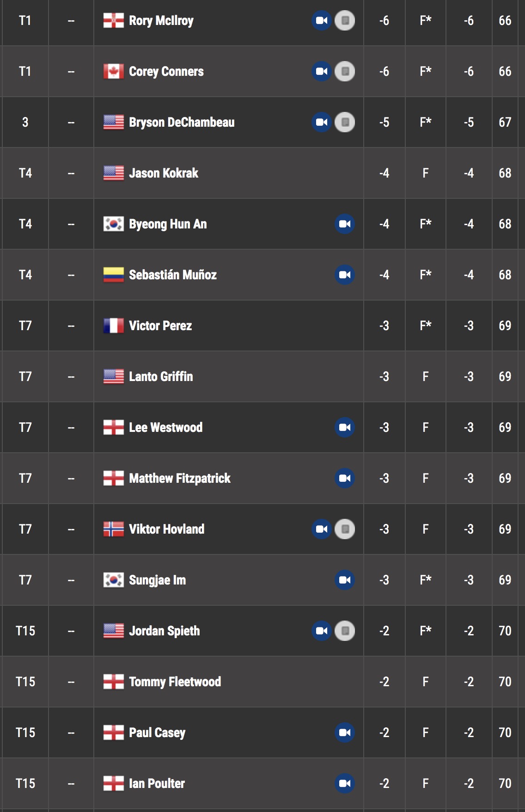Screen dimensions: 525x812
Task: Click the Canada flag next to Corey Conners
Action: click(x=114, y=71)
